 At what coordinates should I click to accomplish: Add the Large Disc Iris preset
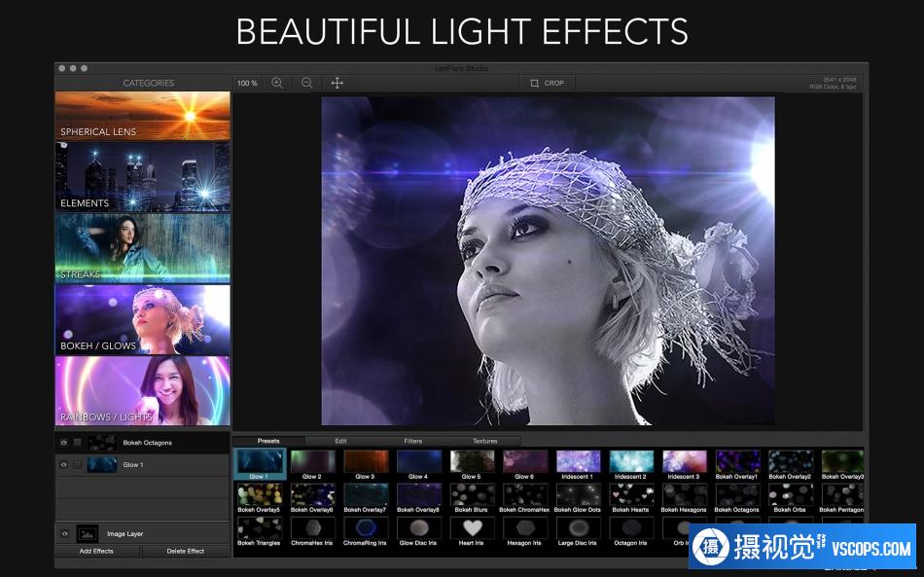578,531
